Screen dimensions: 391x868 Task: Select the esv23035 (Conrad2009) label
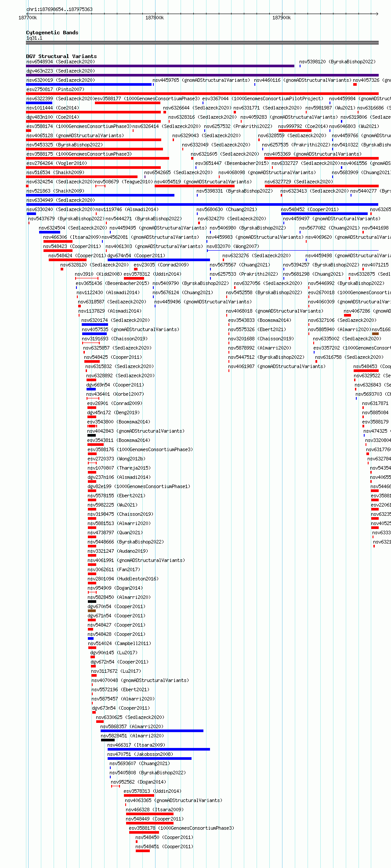[x=161, y=265]
